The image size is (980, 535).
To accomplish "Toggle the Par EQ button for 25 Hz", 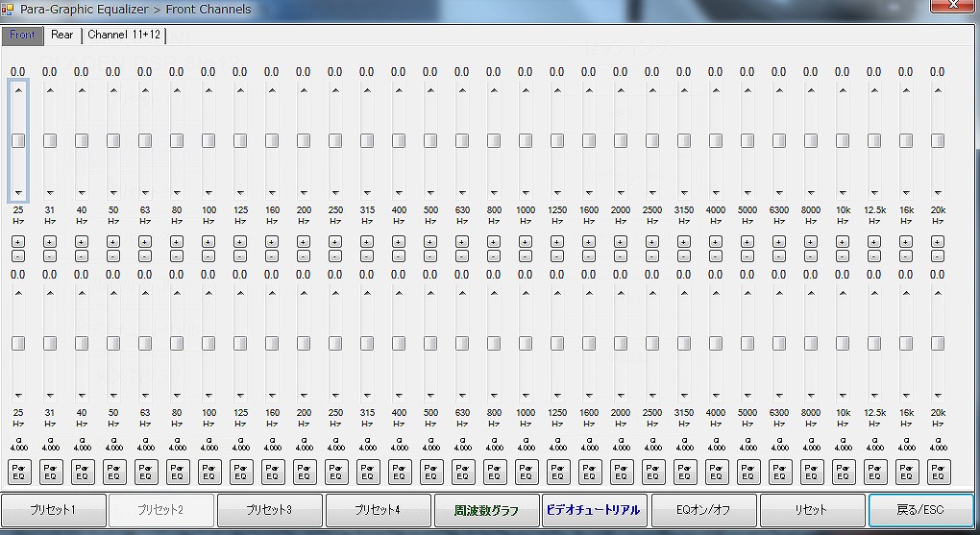I will tap(19, 472).
